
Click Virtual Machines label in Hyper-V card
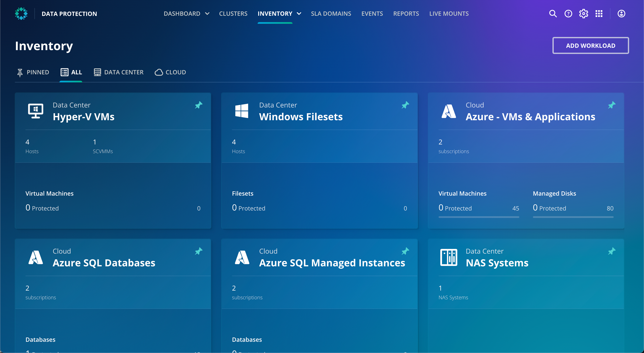coord(49,193)
